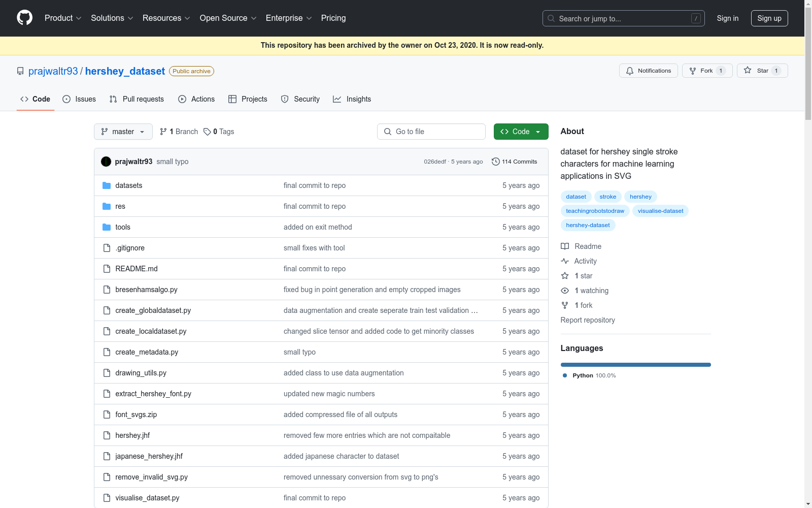View the 114 Commits history link
The height and width of the screenshot is (508, 812).
pyautogui.click(x=514, y=162)
